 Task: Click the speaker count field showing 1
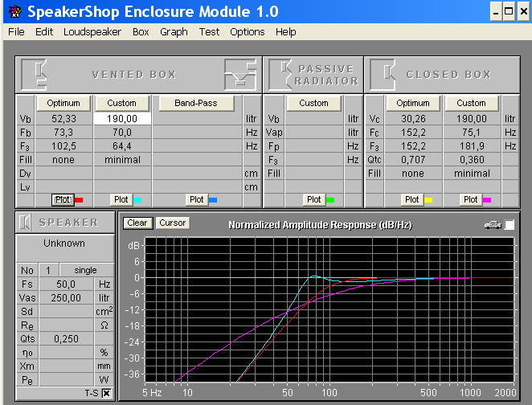click(48, 270)
